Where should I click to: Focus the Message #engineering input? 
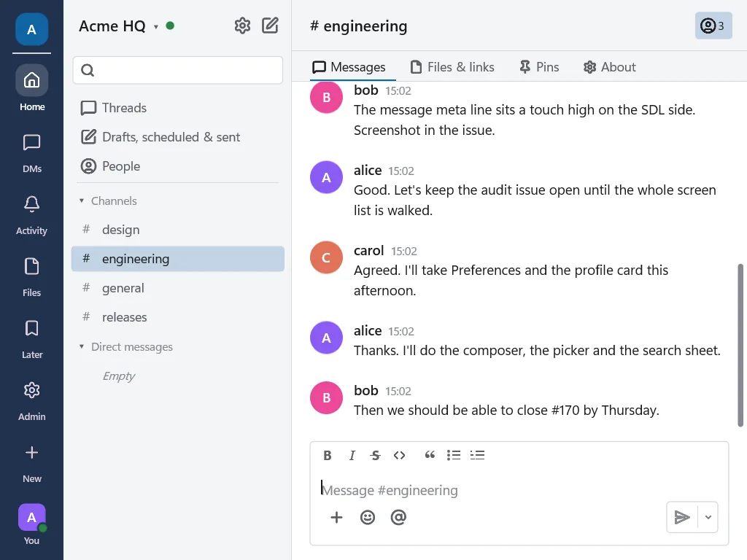pos(519,490)
